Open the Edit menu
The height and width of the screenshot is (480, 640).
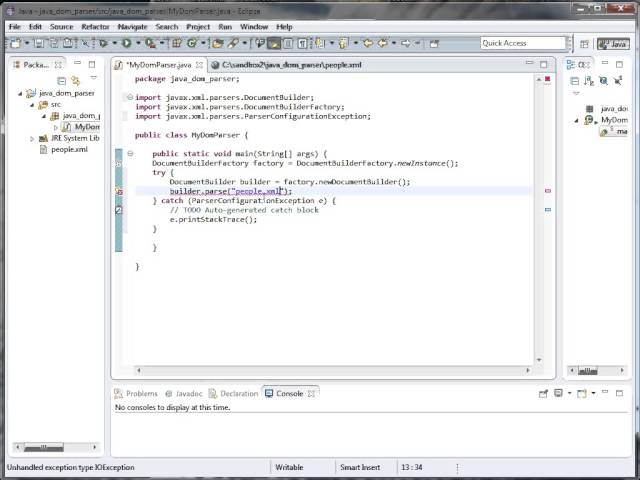coord(35,27)
